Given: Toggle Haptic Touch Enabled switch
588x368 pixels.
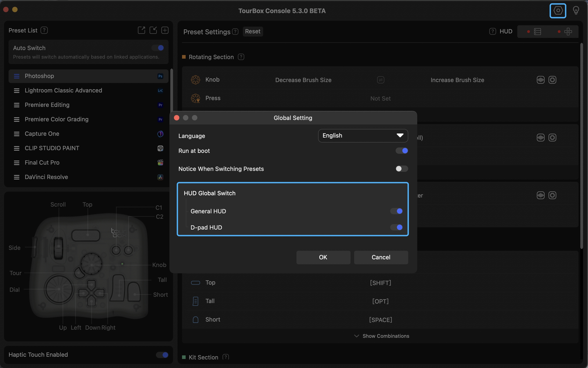Looking at the screenshot, I should click(x=162, y=355).
